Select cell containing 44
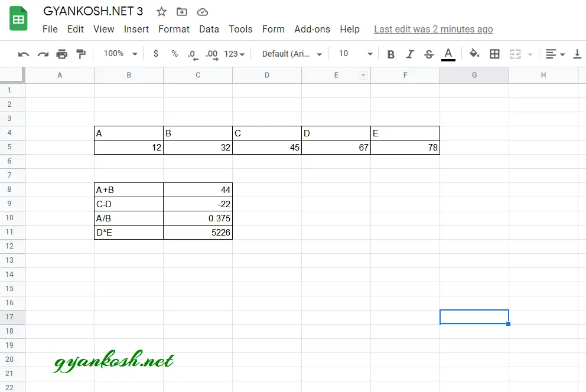The image size is (586, 392). [x=198, y=190]
